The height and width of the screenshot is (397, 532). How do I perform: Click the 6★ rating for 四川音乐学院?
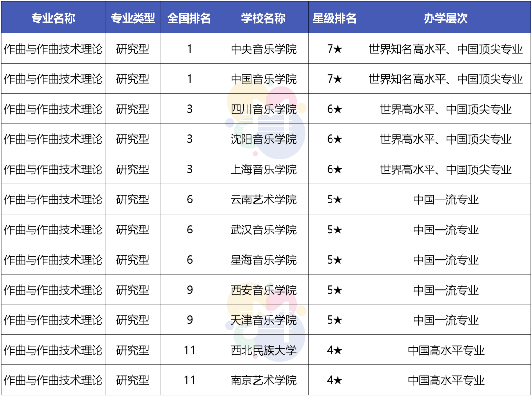334,109
